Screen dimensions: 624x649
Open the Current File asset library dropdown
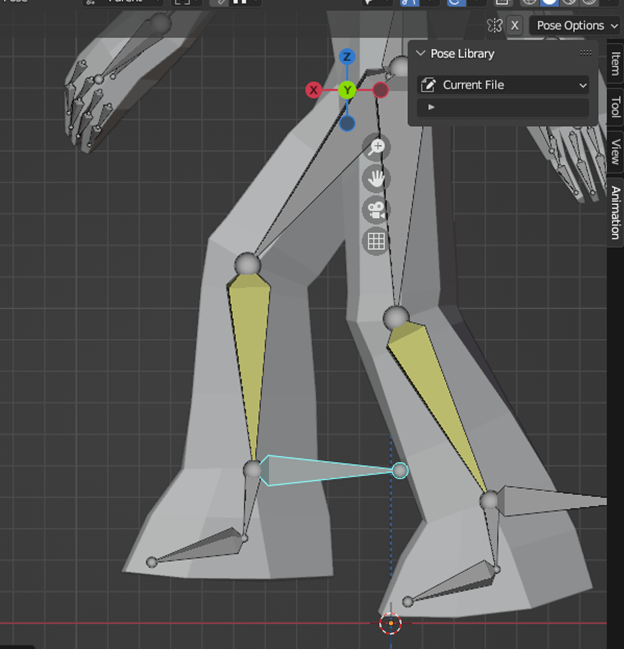503,85
